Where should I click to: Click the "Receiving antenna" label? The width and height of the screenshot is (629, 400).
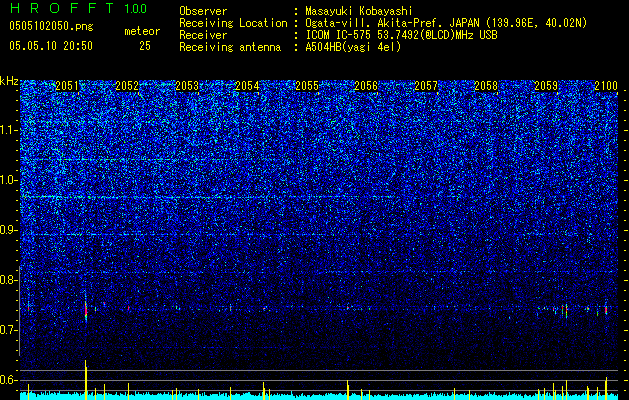point(230,47)
